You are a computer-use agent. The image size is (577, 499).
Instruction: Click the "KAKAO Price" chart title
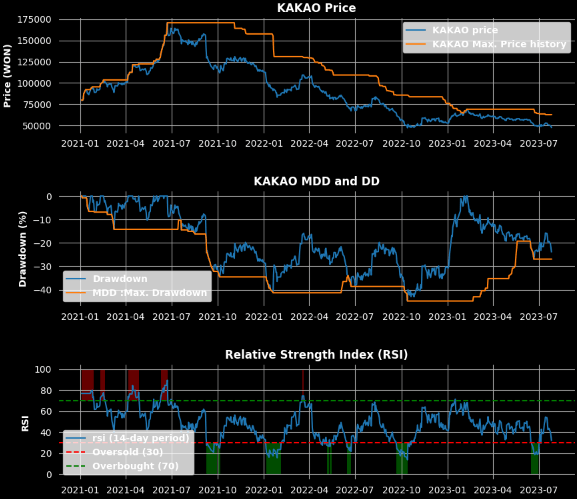(x=316, y=8)
